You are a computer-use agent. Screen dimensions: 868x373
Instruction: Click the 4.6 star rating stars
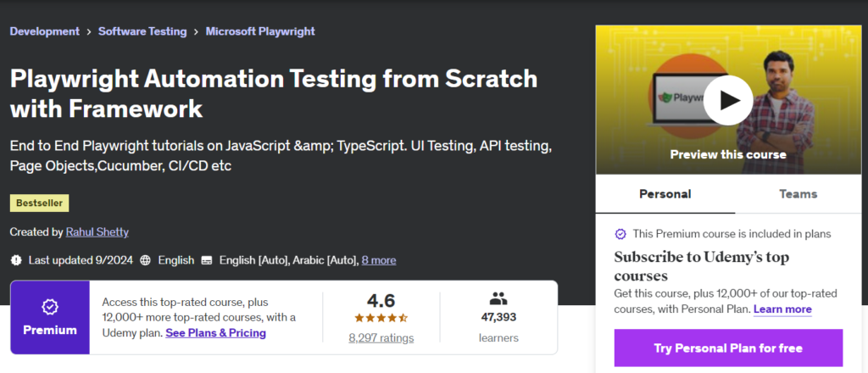[381, 318]
